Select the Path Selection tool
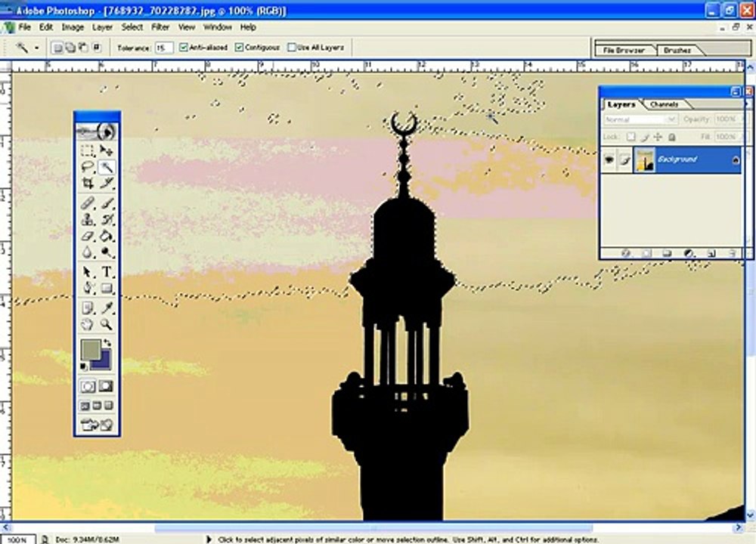Image resolution: width=756 pixels, height=544 pixels. (88, 272)
